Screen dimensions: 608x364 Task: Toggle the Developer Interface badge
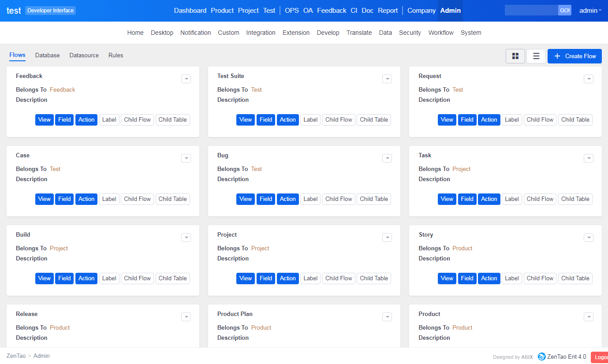50,11
